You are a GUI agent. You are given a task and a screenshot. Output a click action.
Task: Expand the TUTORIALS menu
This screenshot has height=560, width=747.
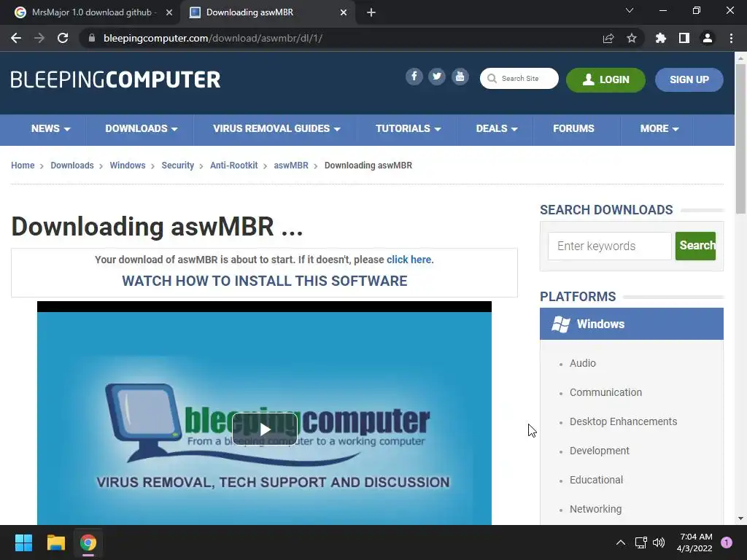pyautogui.click(x=408, y=128)
